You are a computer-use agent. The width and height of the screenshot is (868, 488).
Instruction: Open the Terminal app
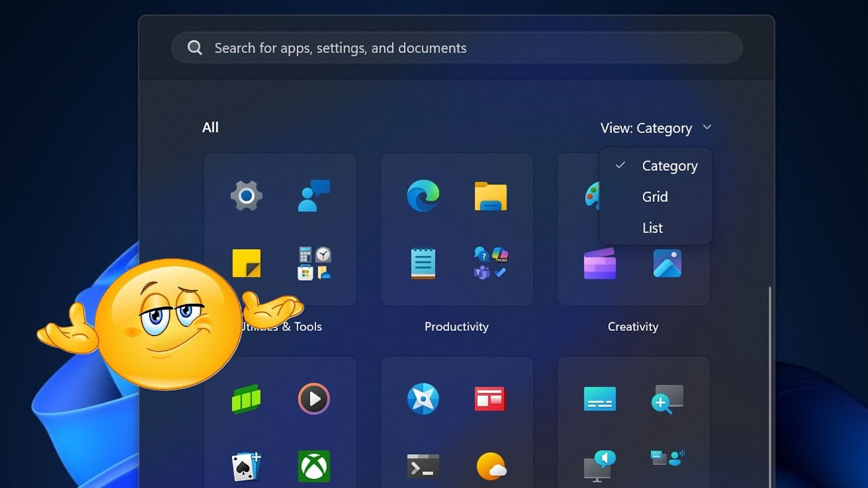tap(423, 467)
